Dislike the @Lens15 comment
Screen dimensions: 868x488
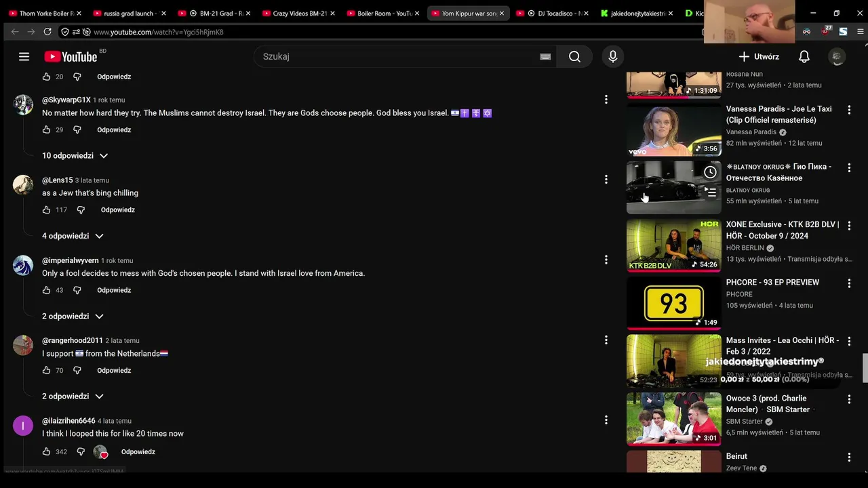pos(81,210)
